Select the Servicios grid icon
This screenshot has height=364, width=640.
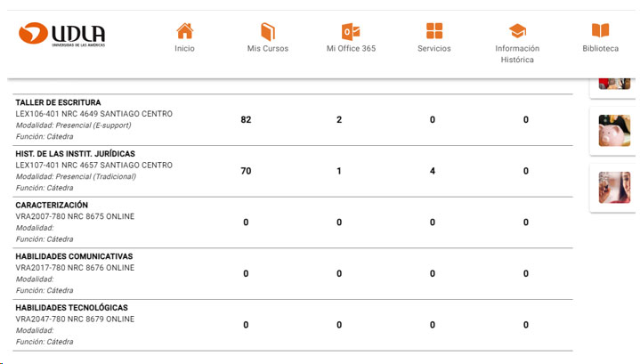tap(434, 31)
